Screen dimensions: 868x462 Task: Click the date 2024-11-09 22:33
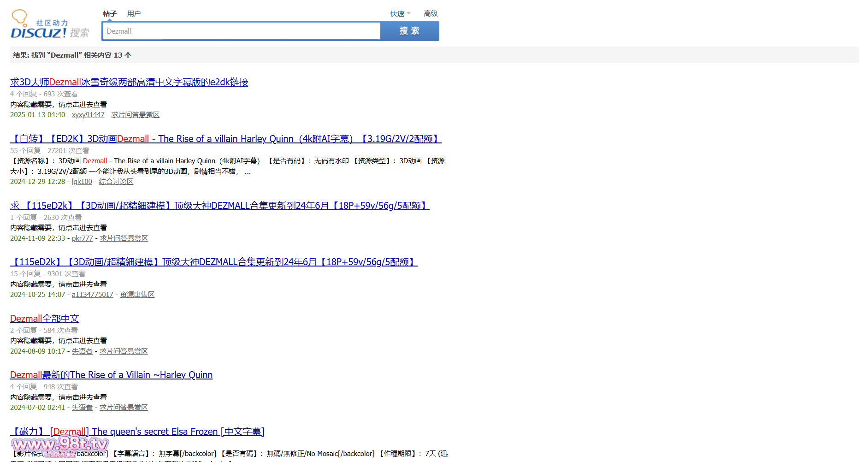[38, 238]
